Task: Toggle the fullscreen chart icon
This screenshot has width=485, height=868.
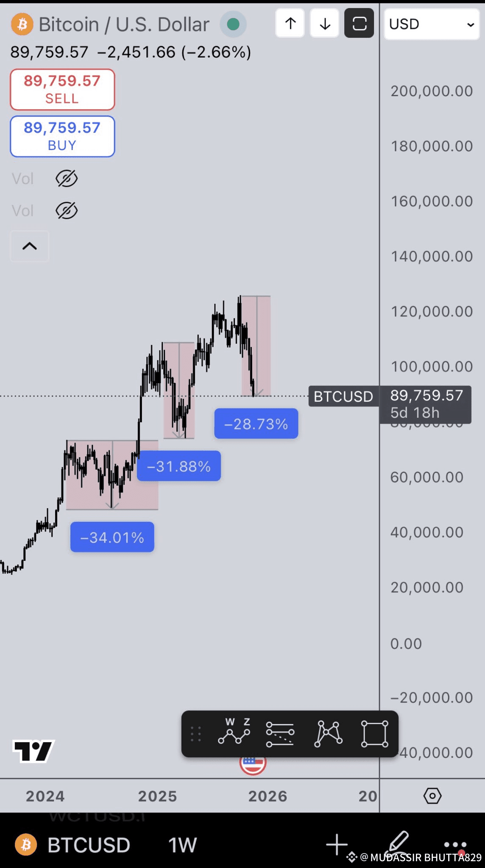Action: click(x=359, y=24)
